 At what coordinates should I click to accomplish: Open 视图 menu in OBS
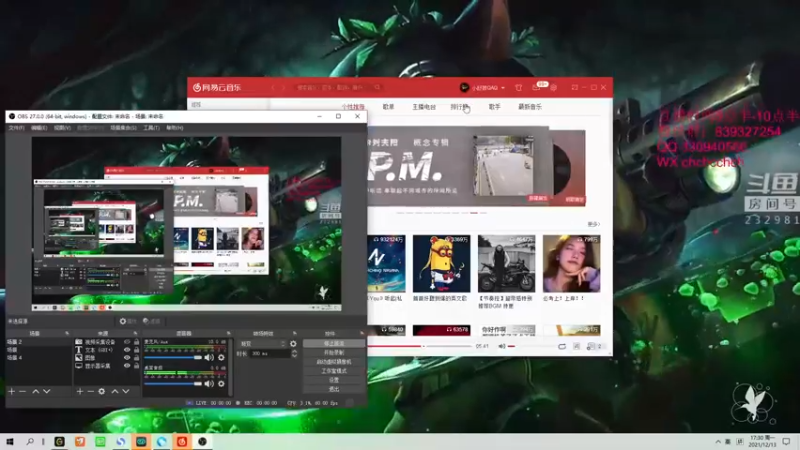(62, 128)
